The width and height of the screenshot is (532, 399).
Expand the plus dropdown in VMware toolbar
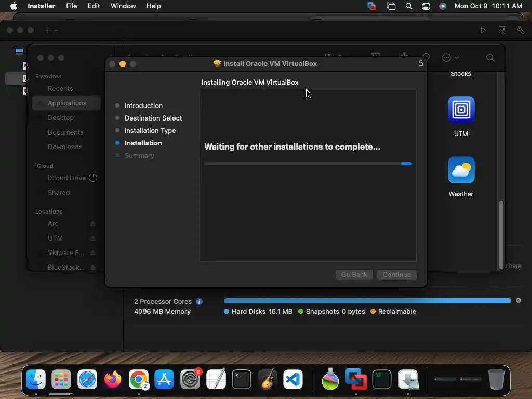point(51,30)
